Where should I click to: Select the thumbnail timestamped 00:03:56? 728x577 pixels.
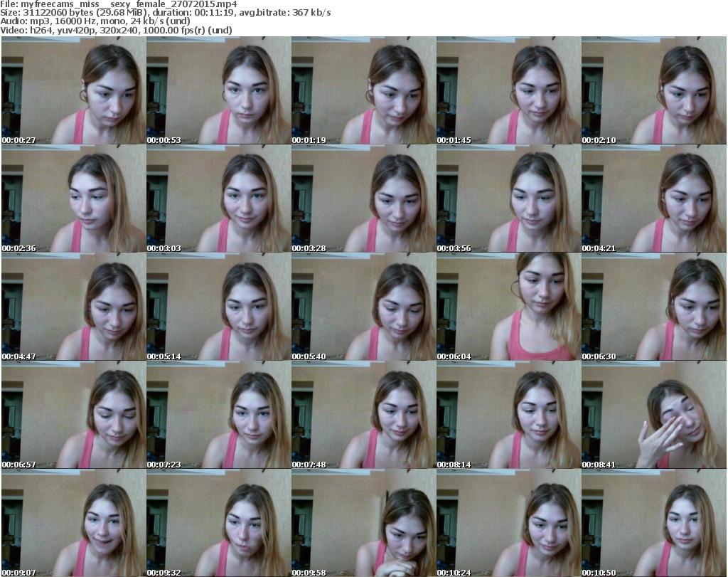coord(509,198)
